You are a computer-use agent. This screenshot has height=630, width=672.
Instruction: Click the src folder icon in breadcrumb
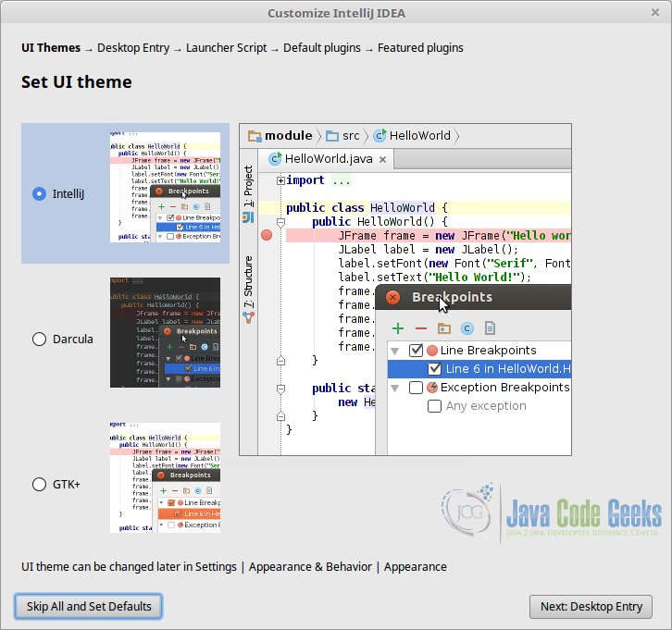332,136
